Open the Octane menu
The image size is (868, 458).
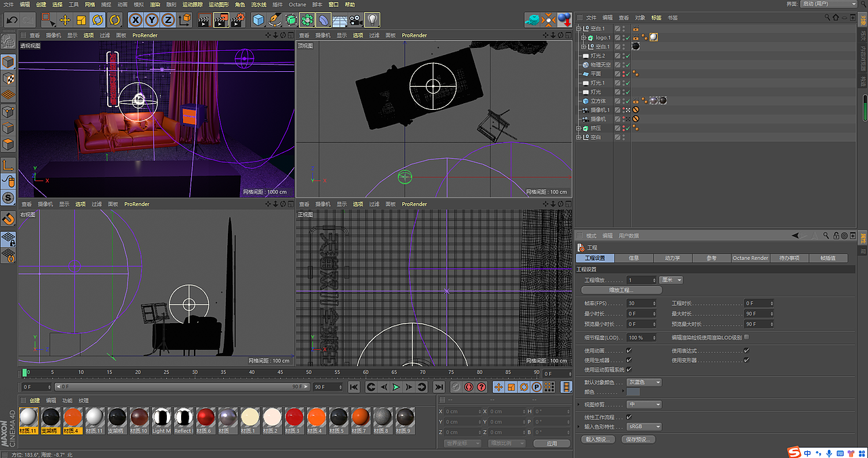(298, 4)
